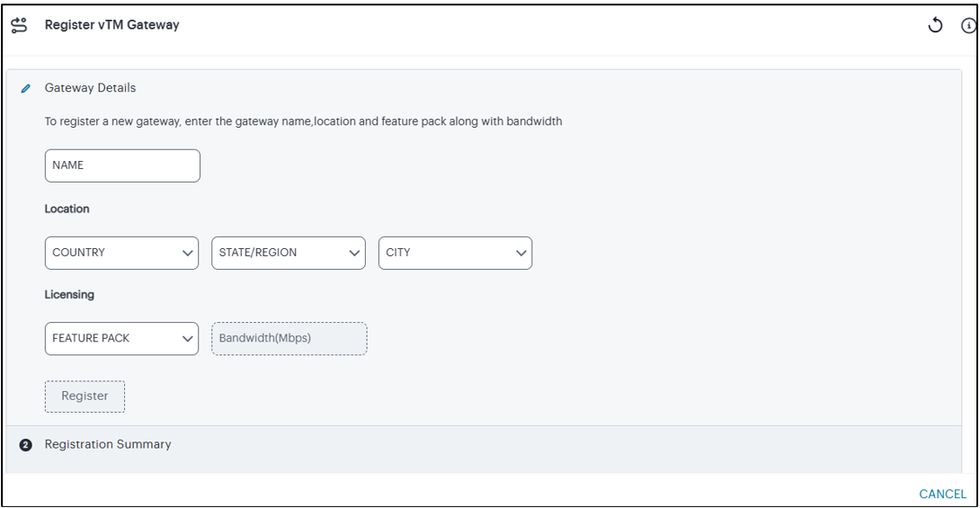Click the step 2 circle badge
980x508 pixels.
click(25, 445)
